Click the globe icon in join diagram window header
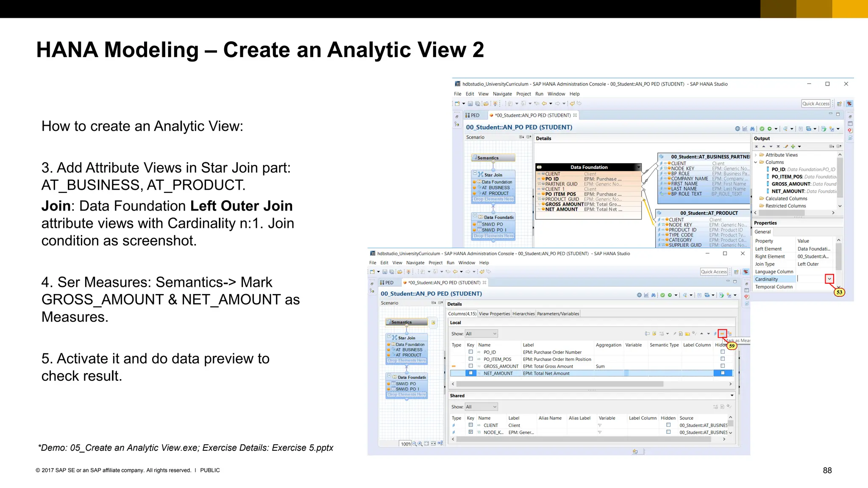868x488 pixels. coord(737,129)
